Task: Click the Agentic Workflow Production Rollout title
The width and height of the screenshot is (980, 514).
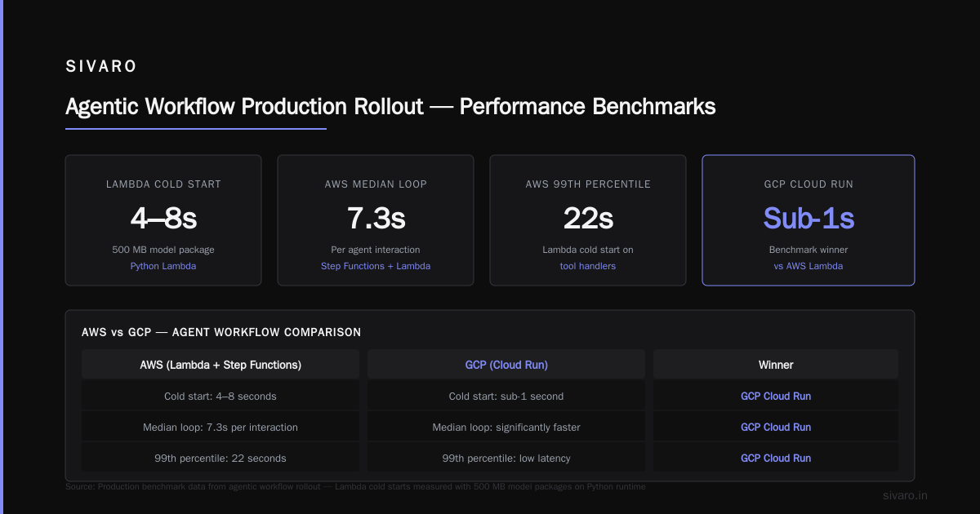Action: 390,107
